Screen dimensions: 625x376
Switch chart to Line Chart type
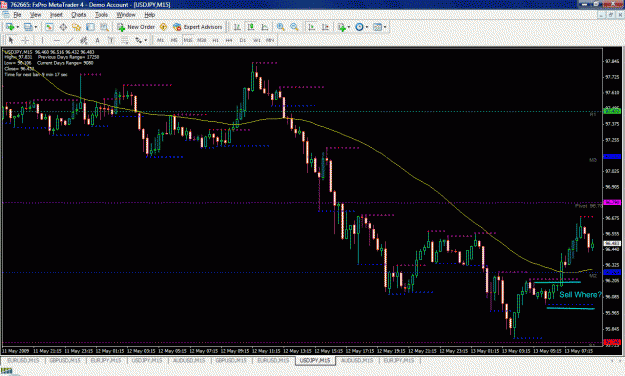coord(265,27)
